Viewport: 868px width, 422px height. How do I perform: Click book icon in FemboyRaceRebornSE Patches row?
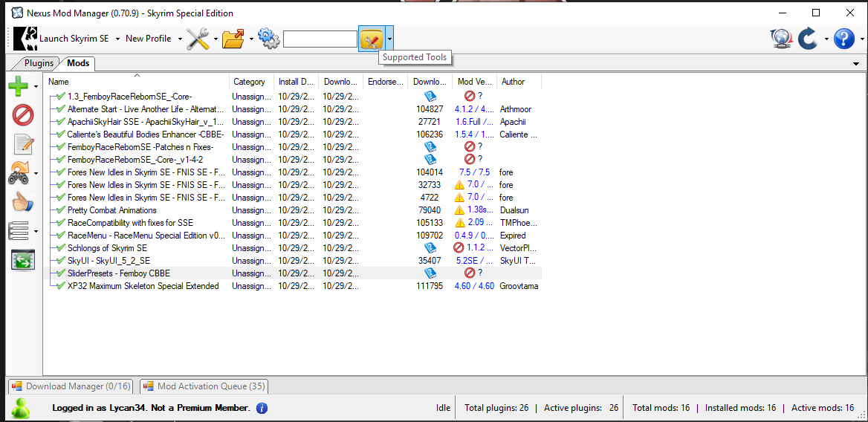(430, 146)
